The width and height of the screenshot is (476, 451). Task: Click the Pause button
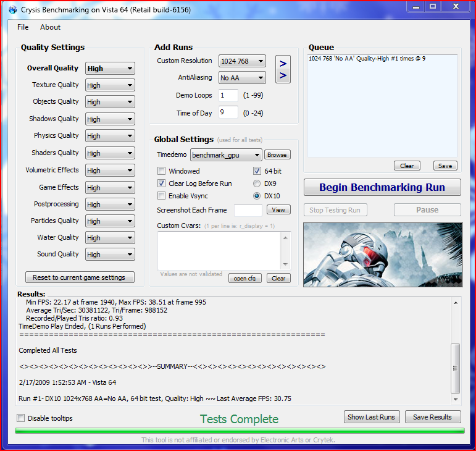click(427, 210)
